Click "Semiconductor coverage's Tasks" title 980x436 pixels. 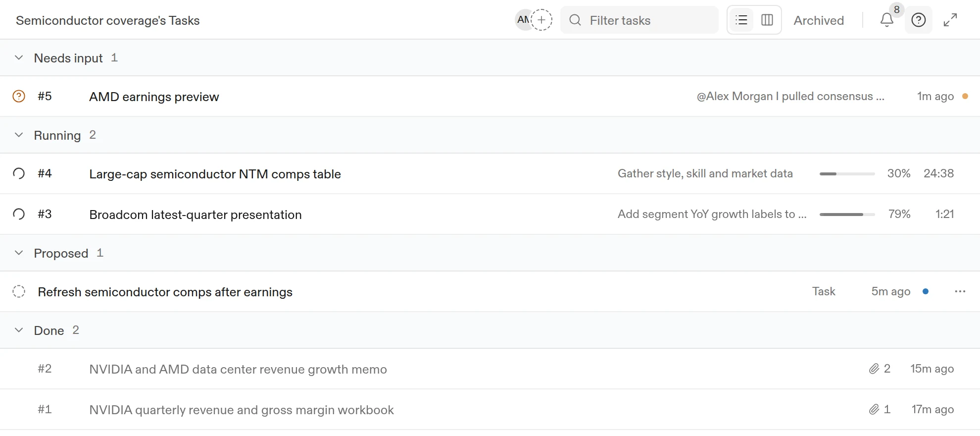[x=108, y=20]
